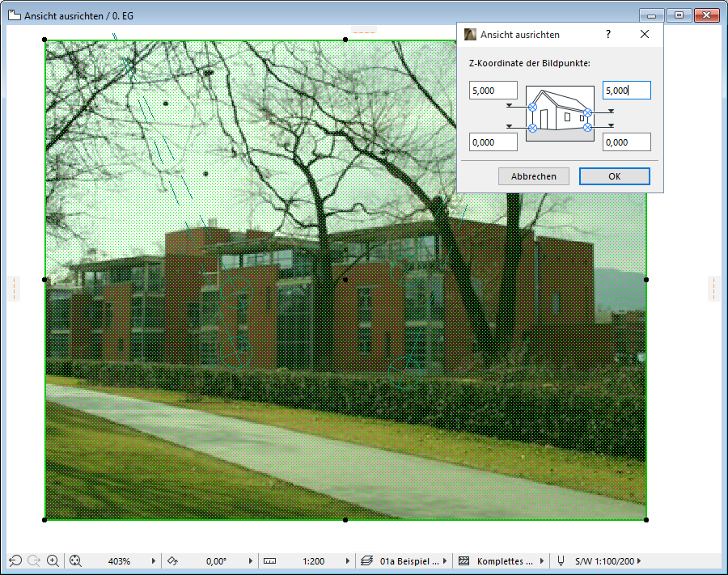Click the scale ruler icon
728x575 pixels.
coord(269,560)
